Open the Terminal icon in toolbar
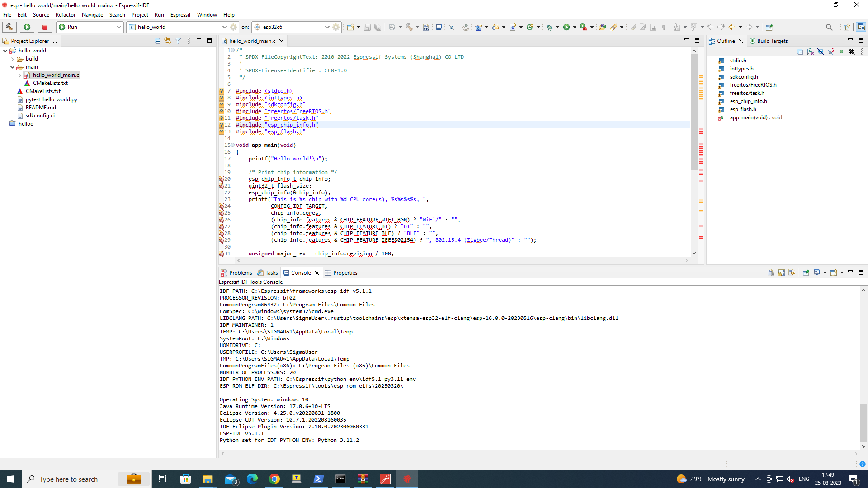868x488 pixels. pos(439,27)
